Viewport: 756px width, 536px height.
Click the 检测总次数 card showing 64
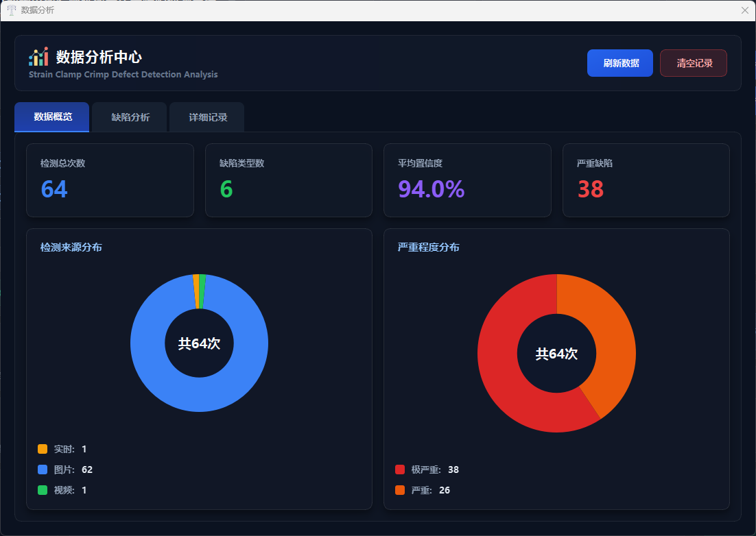click(110, 180)
